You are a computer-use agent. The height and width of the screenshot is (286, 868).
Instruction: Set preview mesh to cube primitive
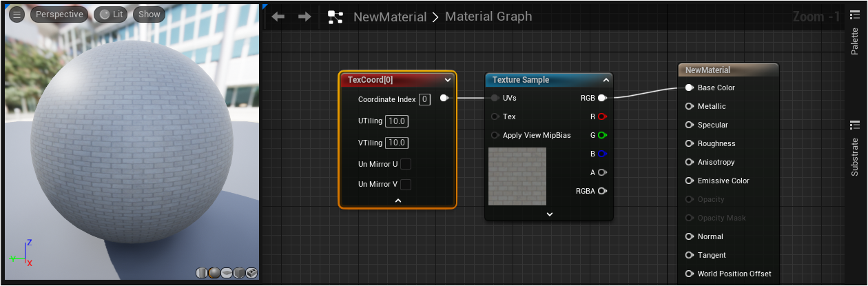click(x=238, y=273)
